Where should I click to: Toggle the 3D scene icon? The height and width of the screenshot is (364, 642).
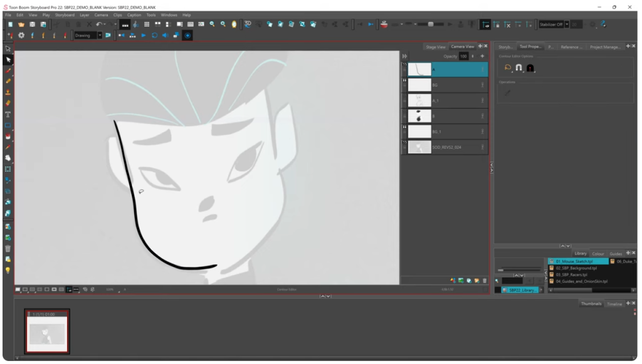(248, 24)
